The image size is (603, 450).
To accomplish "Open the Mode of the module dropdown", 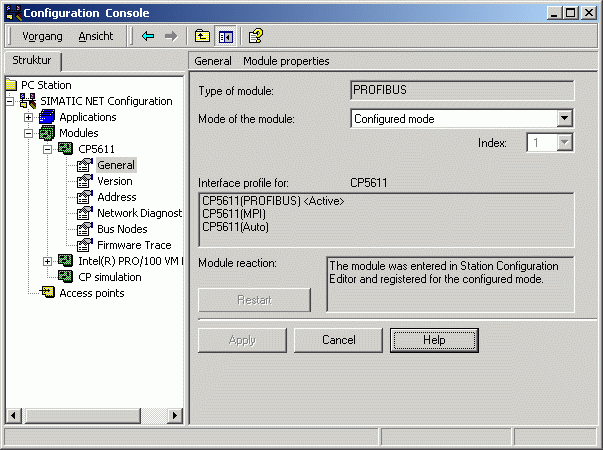I will pyautogui.click(x=564, y=119).
